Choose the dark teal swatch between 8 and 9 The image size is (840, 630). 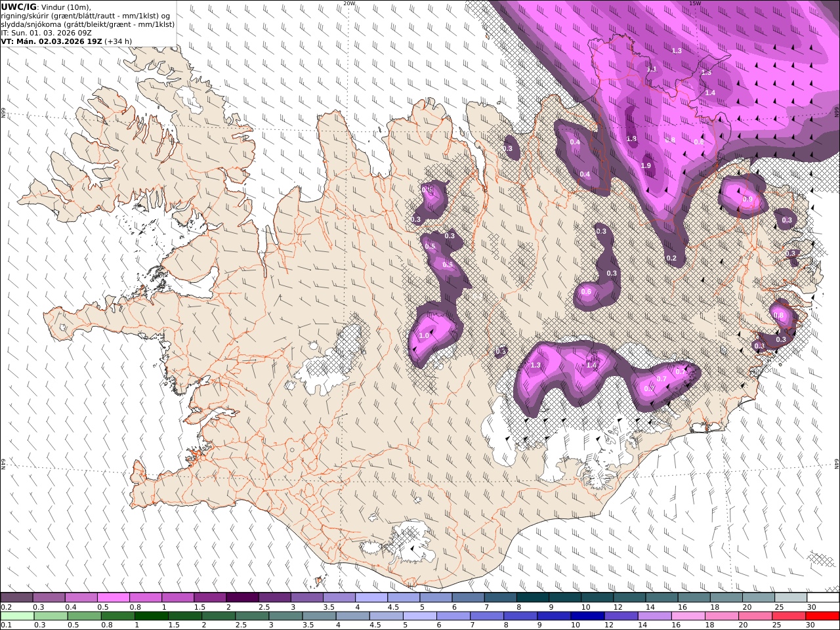[x=532, y=597]
